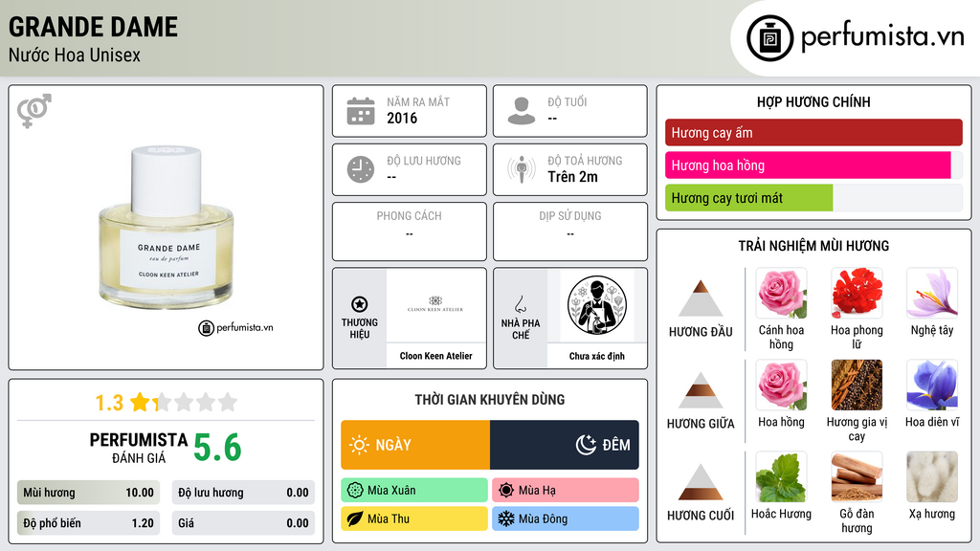Click the sun icon for Mùa Hạ

tap(506, 491)
